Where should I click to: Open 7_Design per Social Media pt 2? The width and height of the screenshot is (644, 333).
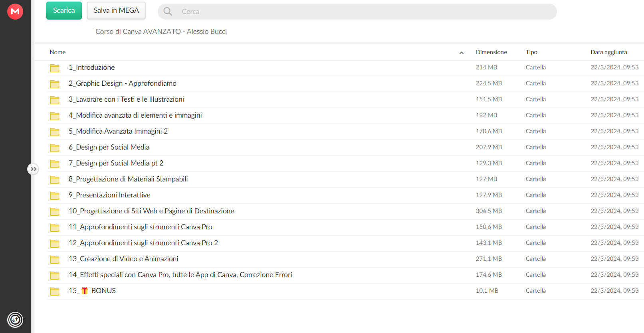click(x=116, y=163)
